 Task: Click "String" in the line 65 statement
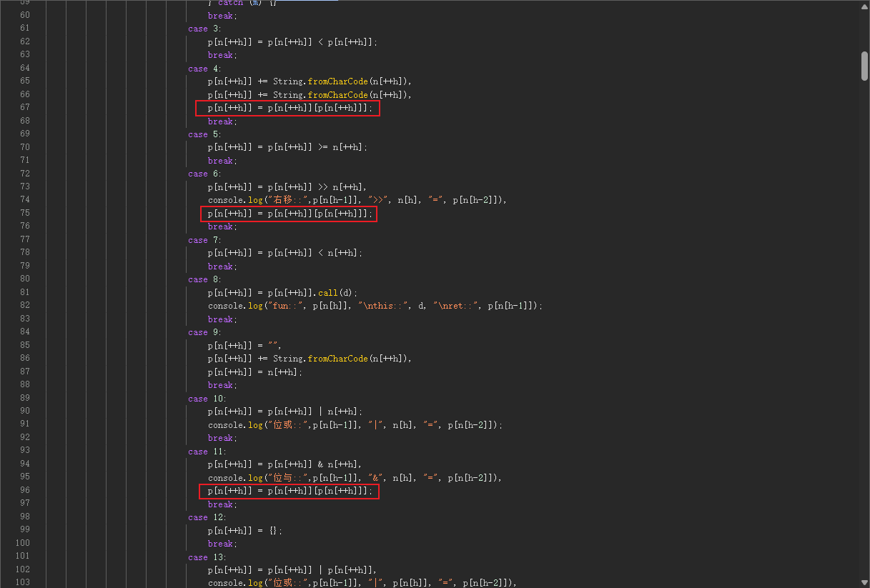tap(288, 81)
